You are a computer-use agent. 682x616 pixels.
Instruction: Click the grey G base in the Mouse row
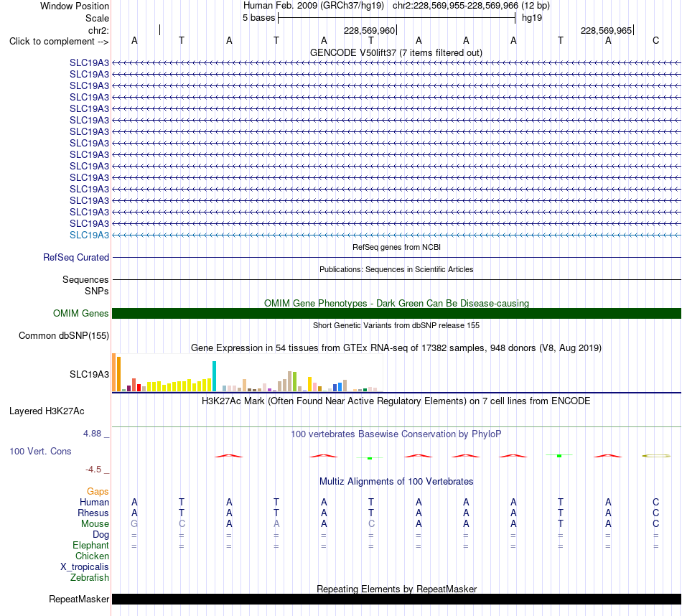[x=134, y=524]
